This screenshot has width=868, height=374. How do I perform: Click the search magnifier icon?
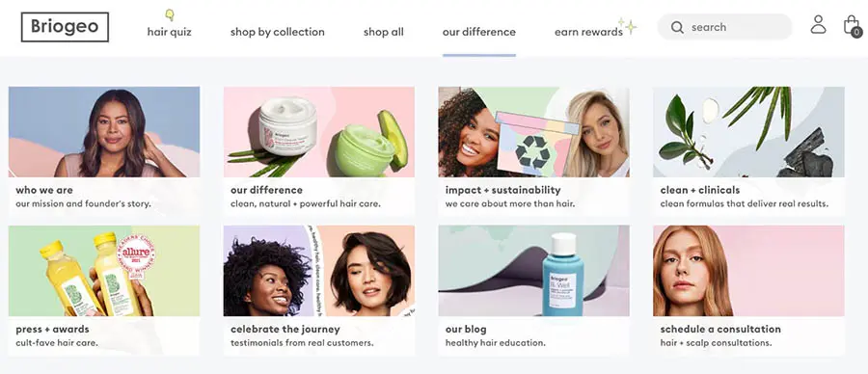pyautogui.click(x=676, y=27)
